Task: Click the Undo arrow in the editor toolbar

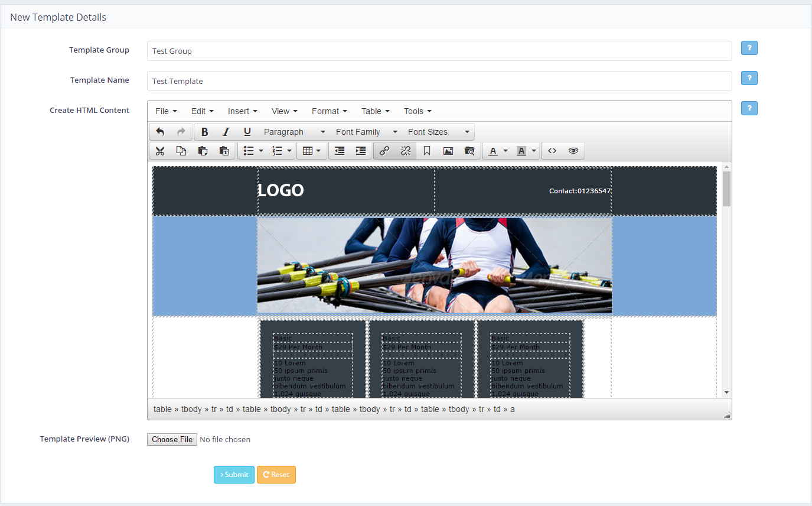Action: tap(160, 132)
